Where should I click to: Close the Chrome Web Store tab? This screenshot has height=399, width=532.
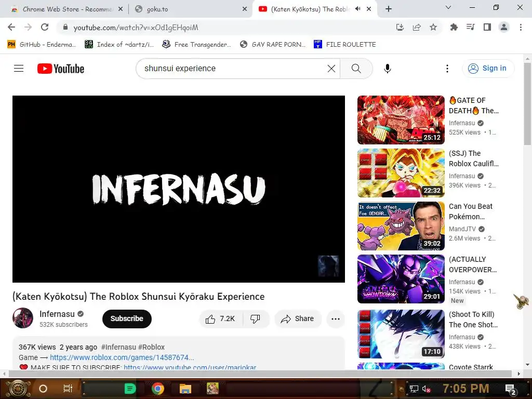[121, 9]
